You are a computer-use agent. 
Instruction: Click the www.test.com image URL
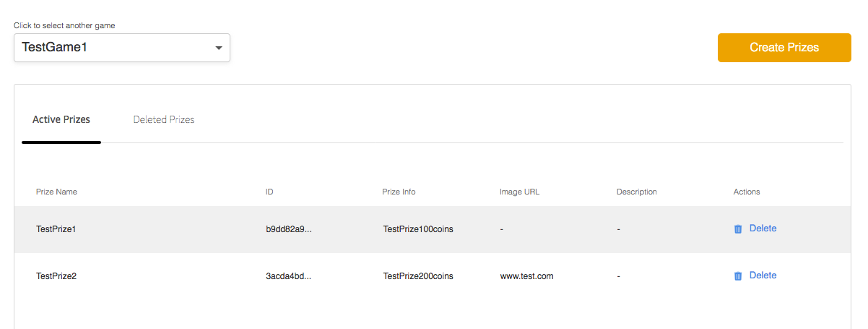[526, 276]
